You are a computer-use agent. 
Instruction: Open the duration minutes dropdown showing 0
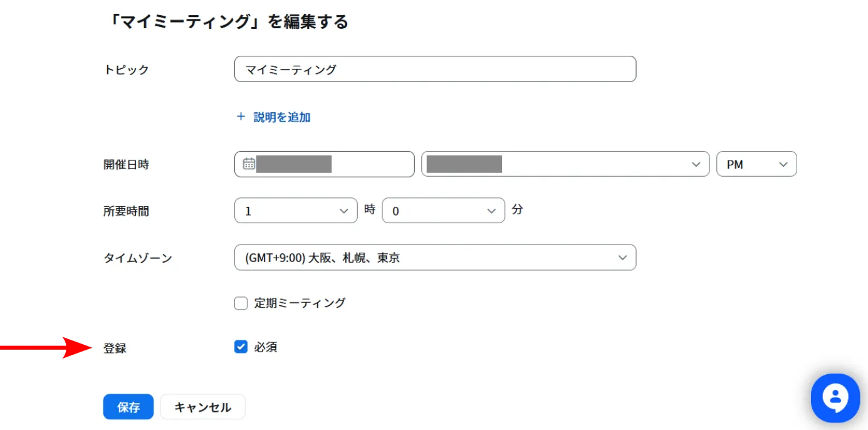443,211
